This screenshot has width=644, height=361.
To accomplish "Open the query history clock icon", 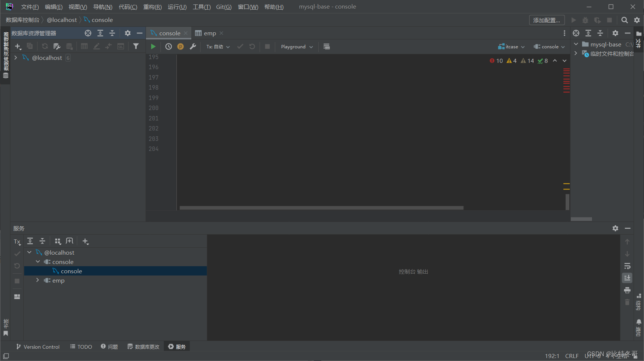I will (169, 46).
